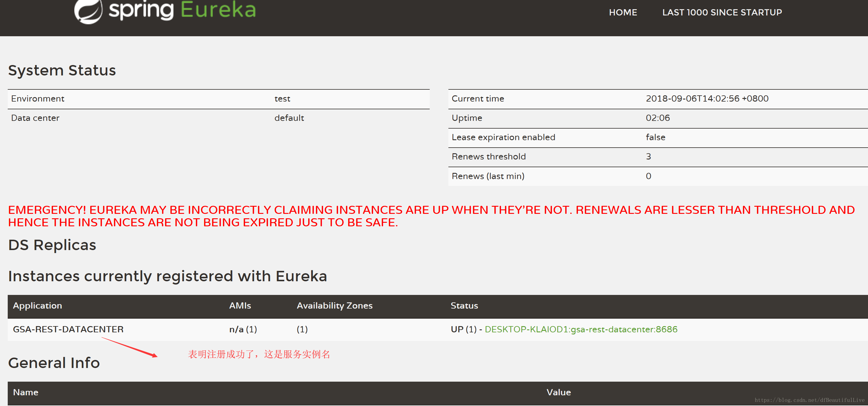
Task: Click the Data center default value
Action: point(289,118)
